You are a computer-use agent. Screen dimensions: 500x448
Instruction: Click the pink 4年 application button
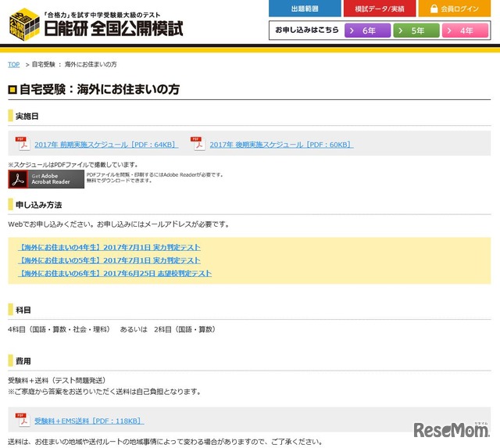click(465, 30)
